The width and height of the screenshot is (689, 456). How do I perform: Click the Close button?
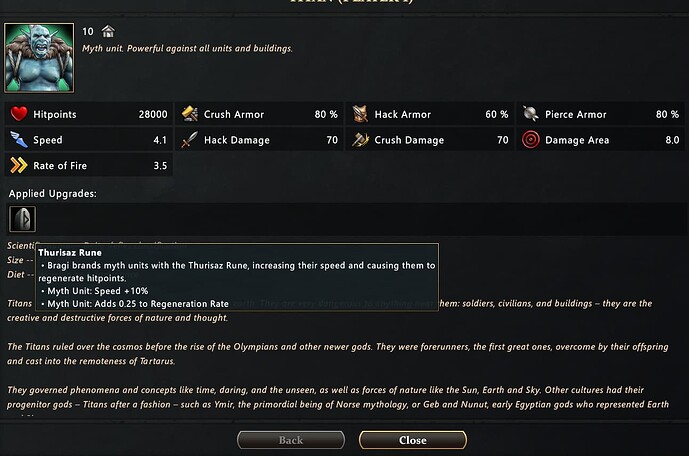click(x=413, y=440)
